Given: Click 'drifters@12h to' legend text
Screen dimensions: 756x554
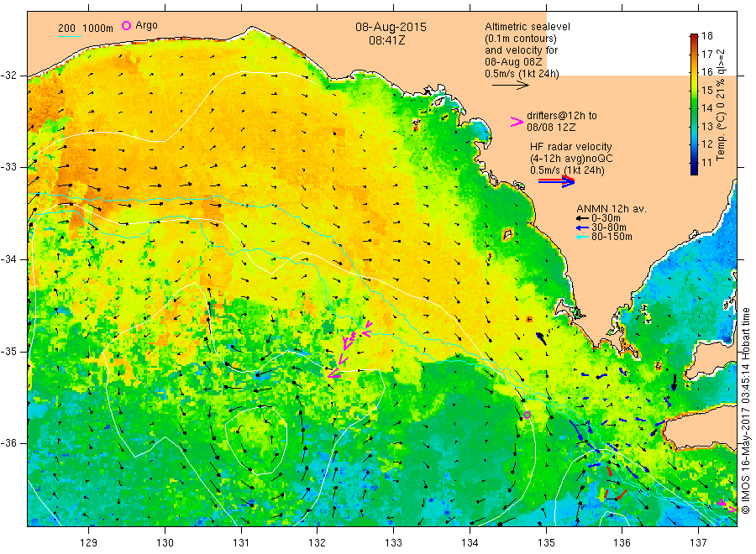Looking at the screenshot, I should point(562,116).
